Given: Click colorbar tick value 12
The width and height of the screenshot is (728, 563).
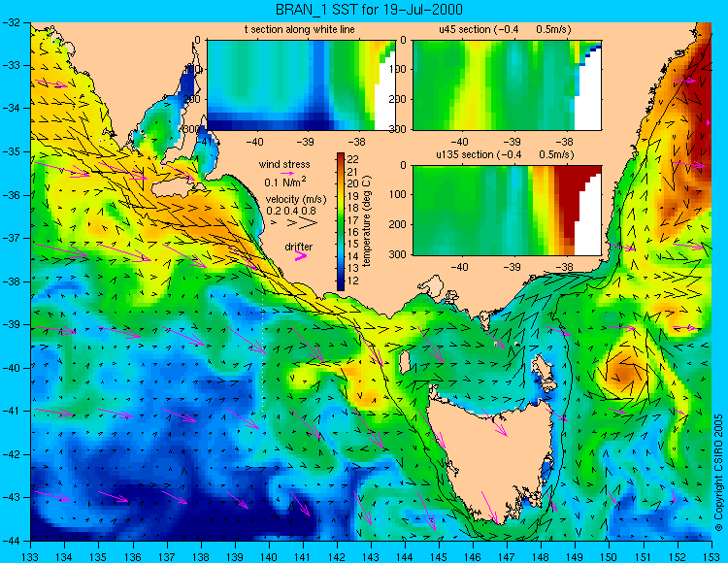Looking at the screenshot, I should coord(353,281).
